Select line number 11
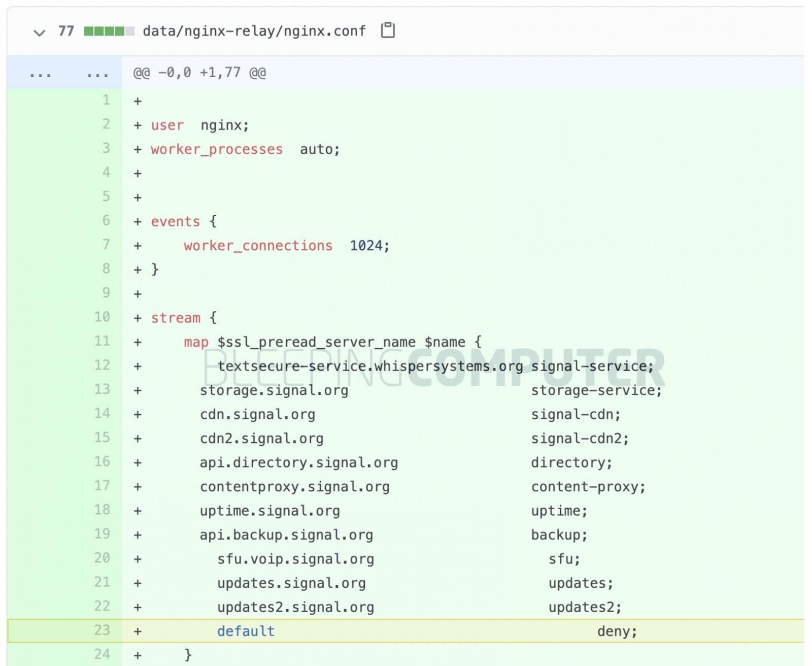Screen dimensions: 812x666 click(102, 341)
